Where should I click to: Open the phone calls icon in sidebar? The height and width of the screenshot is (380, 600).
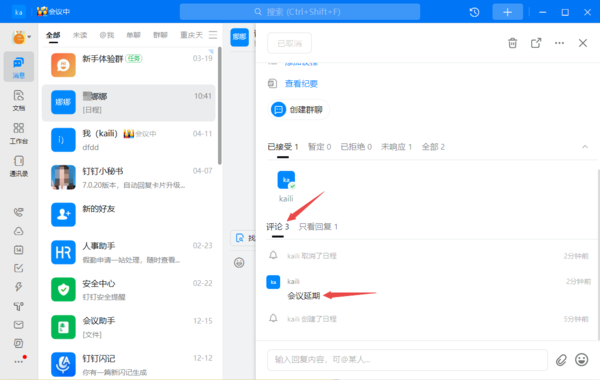[x=18, y=212]
